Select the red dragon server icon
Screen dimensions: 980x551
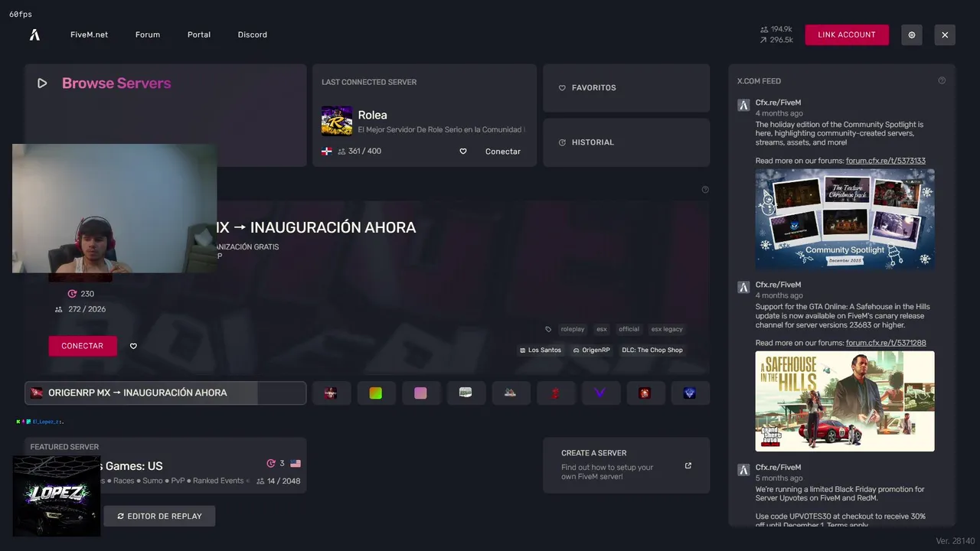[556, 393]
